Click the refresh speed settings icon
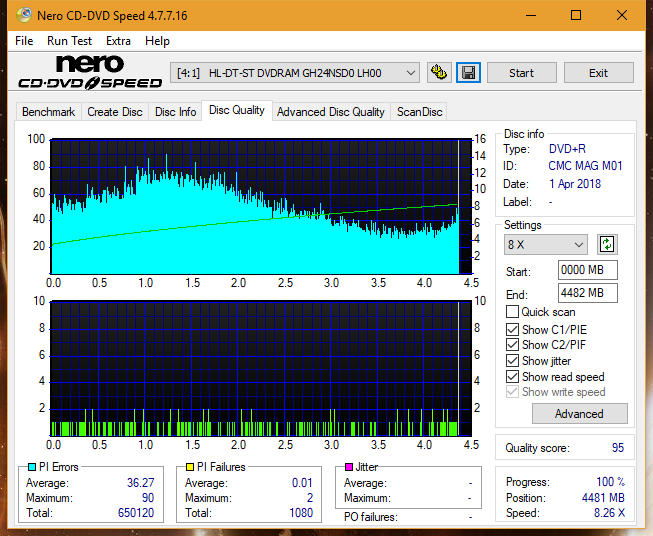 607,244
